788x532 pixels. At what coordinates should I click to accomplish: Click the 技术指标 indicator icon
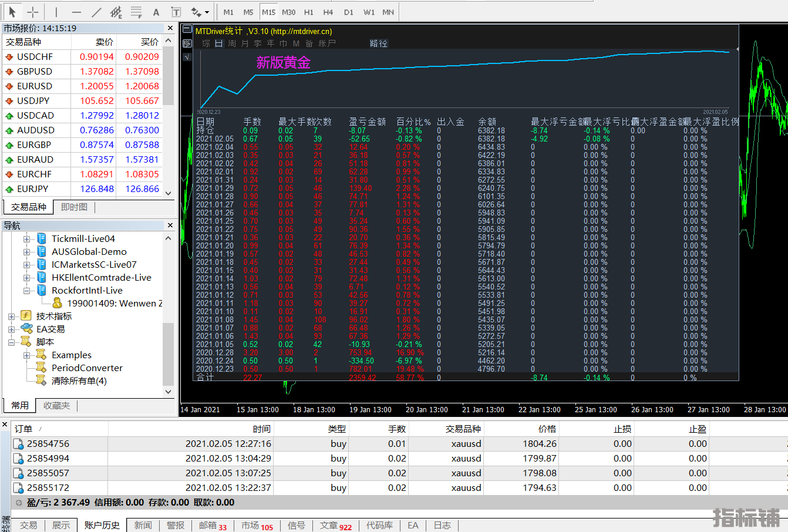click(x=26, y=316)
